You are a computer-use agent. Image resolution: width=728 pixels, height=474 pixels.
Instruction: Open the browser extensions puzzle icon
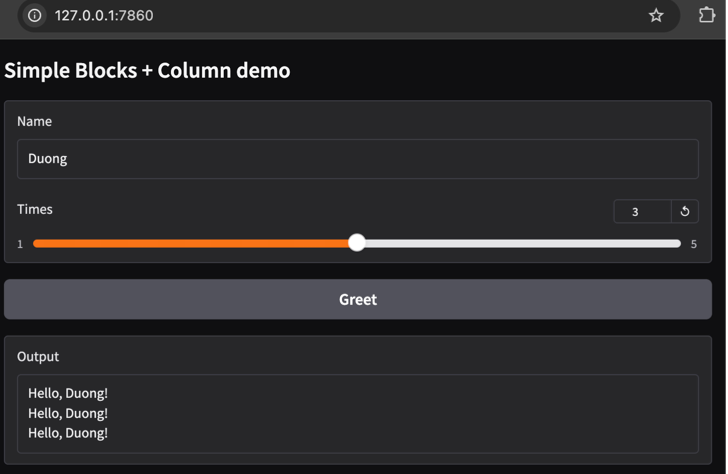point(706,16)
